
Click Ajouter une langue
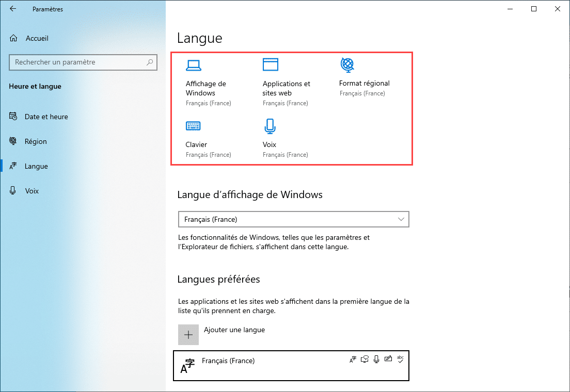coord(234,330)
